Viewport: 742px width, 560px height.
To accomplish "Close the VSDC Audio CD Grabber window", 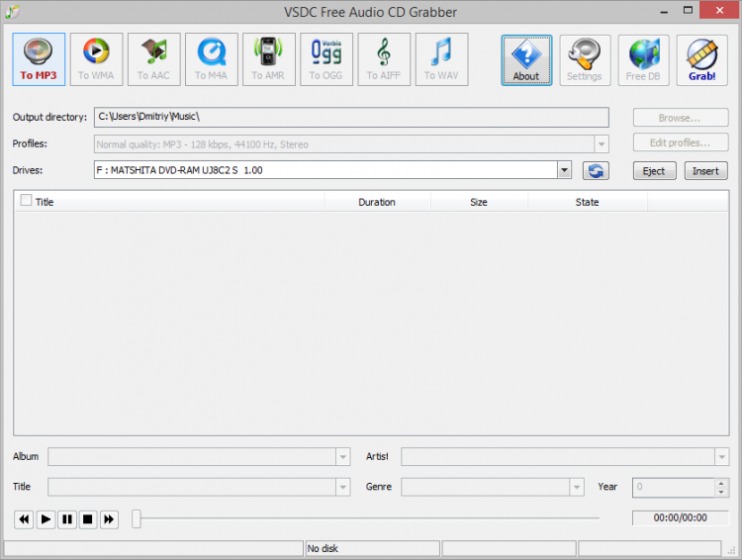I will click(x=720, y=11).
